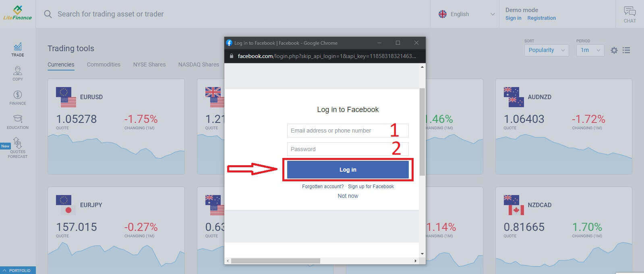The width and height of the screenshot is (644, 274).
Task: Switch to the Commodities tab
Action: (x=104, y=64)
